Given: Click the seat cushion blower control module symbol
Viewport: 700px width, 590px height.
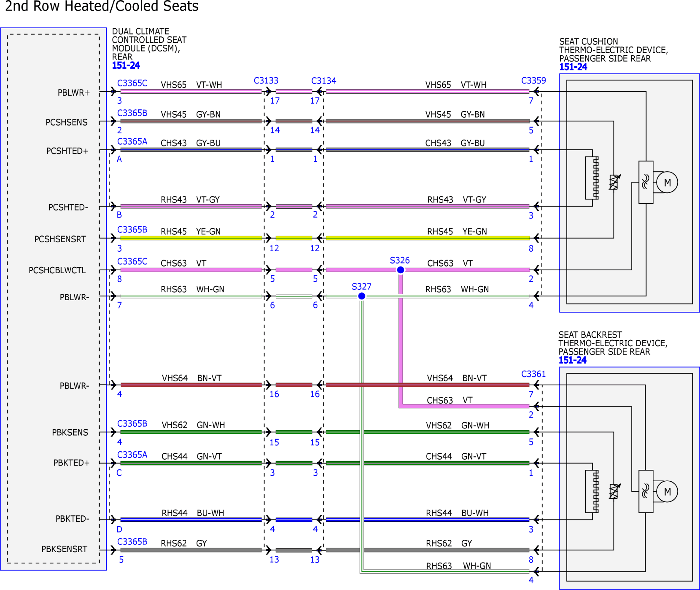Looking at the screenshot, I should 646,182.
